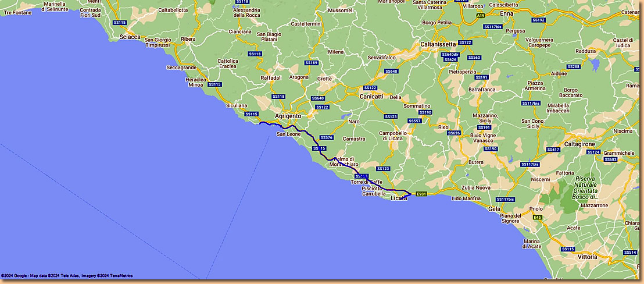Click the Butera label

475,163
